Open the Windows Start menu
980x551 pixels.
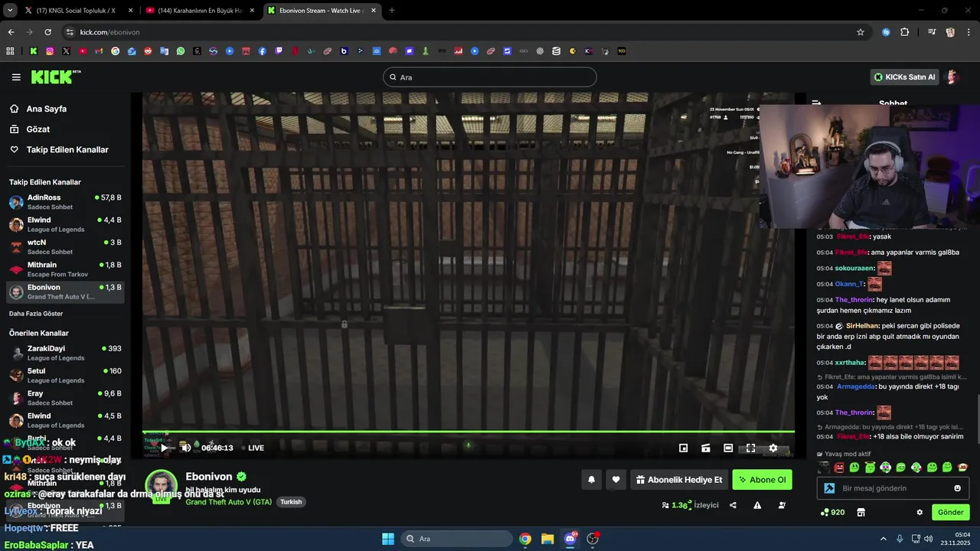point(387,539)
